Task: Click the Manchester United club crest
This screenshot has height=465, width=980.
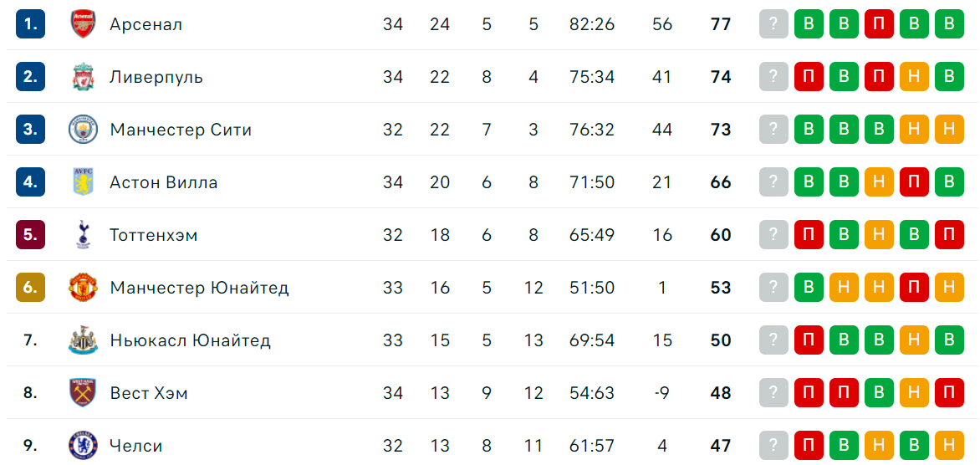Action: pyautogui.click(x=83, y=289)
